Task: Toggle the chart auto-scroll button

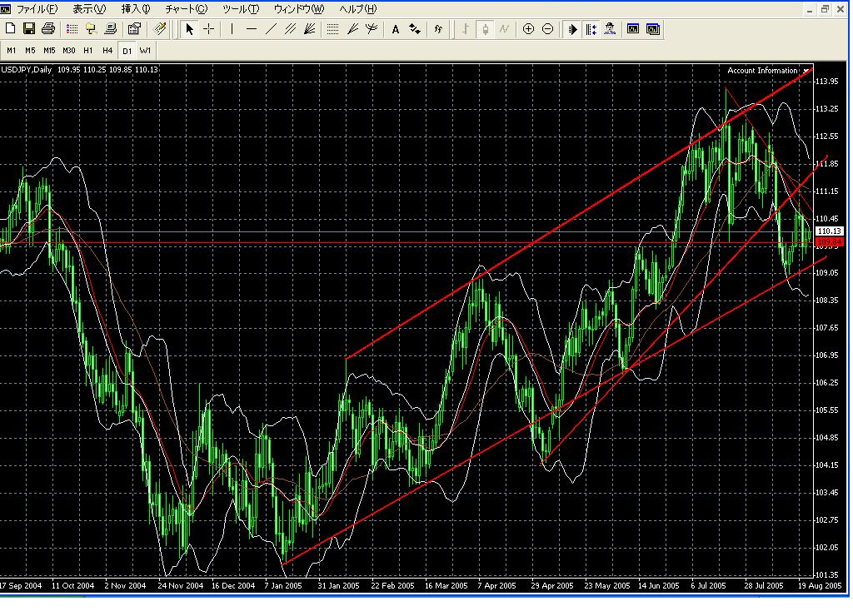Action: 572,29
